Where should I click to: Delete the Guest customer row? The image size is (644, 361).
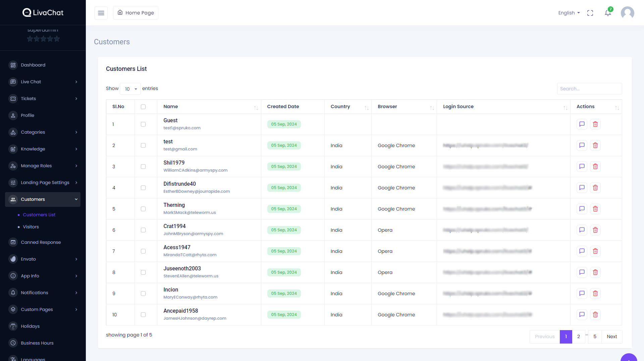click(595, 124)
